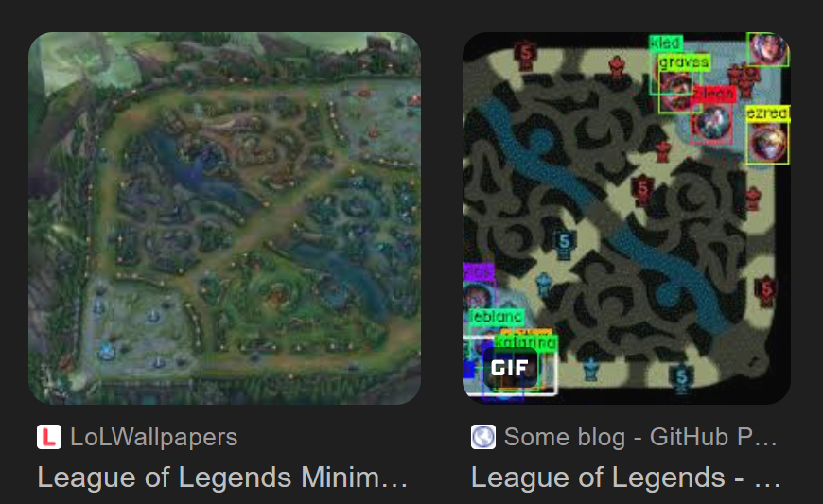Click the green katarina detection label

coord(526,342)
